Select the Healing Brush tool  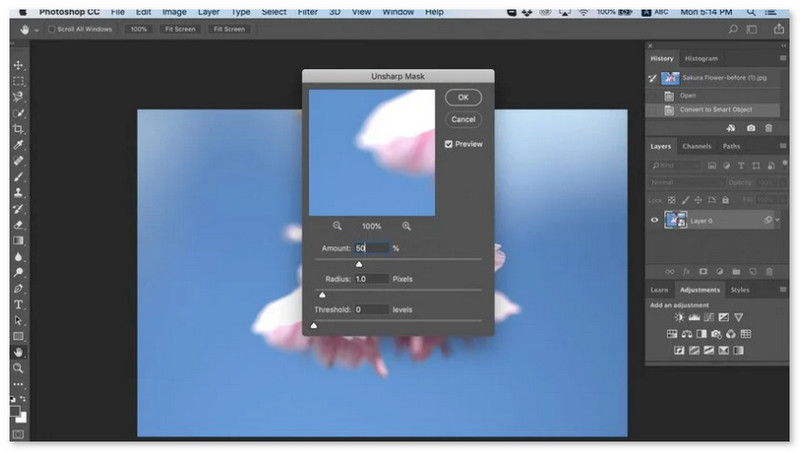point(18,161)
